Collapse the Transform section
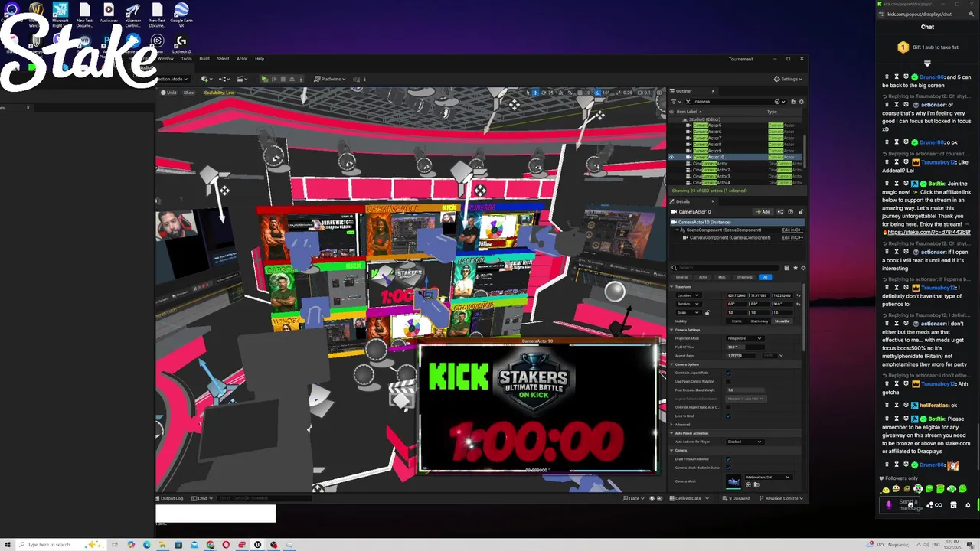The image size is (980, 551). click(671, 287)
